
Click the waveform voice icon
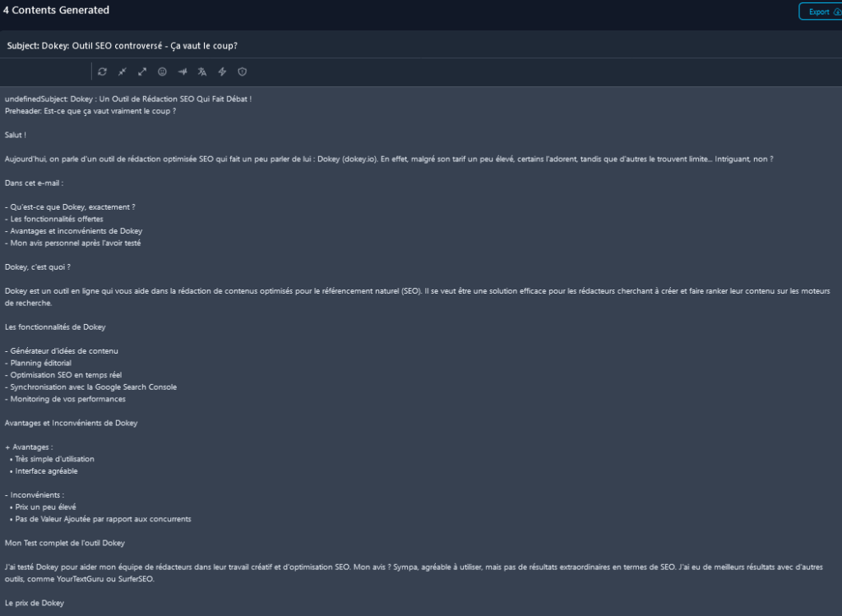click(183, 72)
